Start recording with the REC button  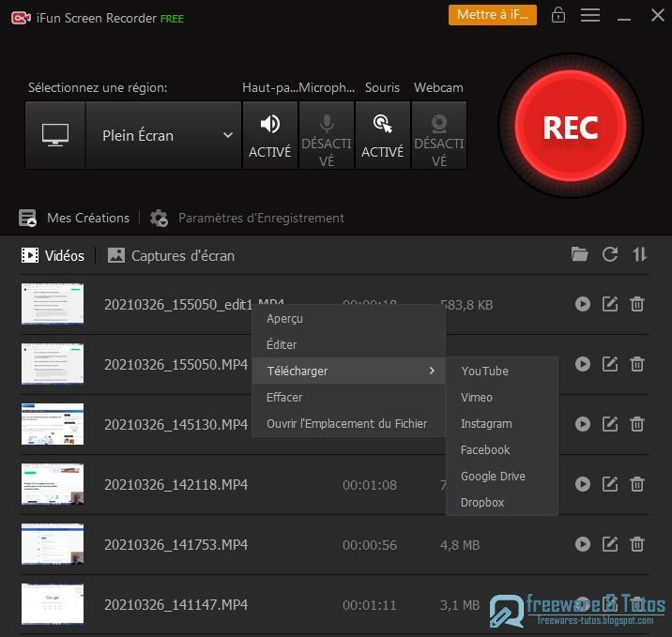pos(571,127)
